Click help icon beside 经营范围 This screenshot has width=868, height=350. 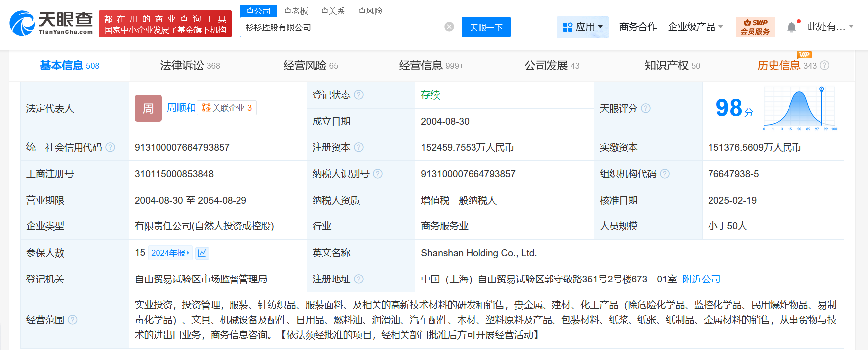pyautogui.click(x=73, y=320)
